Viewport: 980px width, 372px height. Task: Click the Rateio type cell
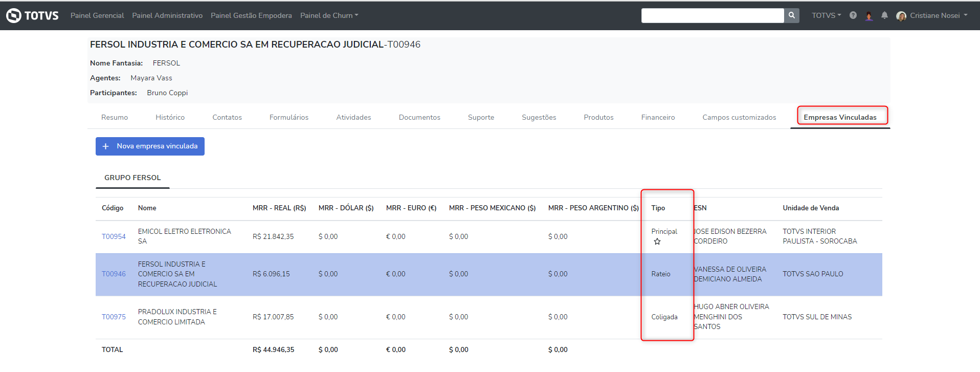[x=661, y=274]
